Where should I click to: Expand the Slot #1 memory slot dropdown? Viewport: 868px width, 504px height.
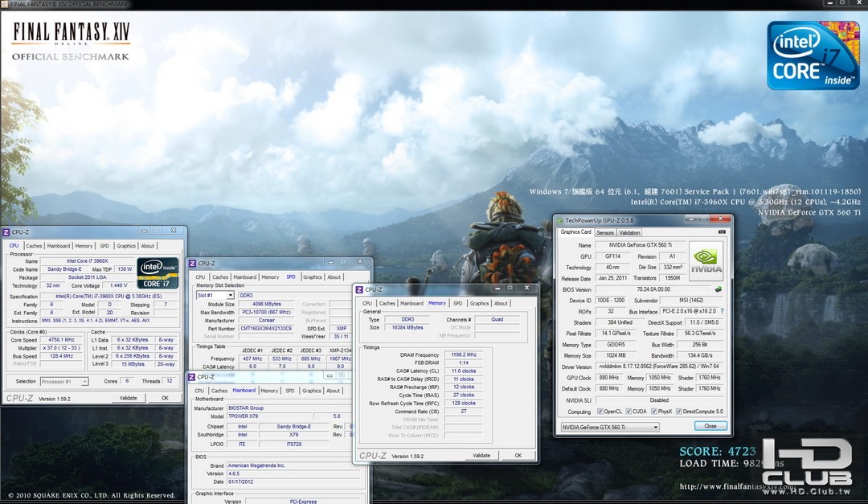tap(215, 295)
